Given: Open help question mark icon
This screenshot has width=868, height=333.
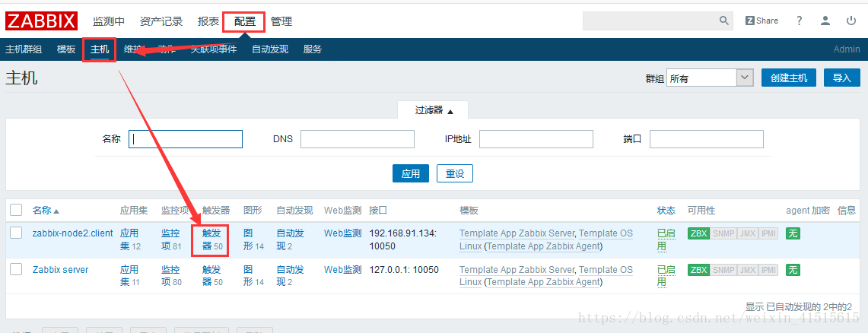Looking at the screenshot, I should [800, 21].
